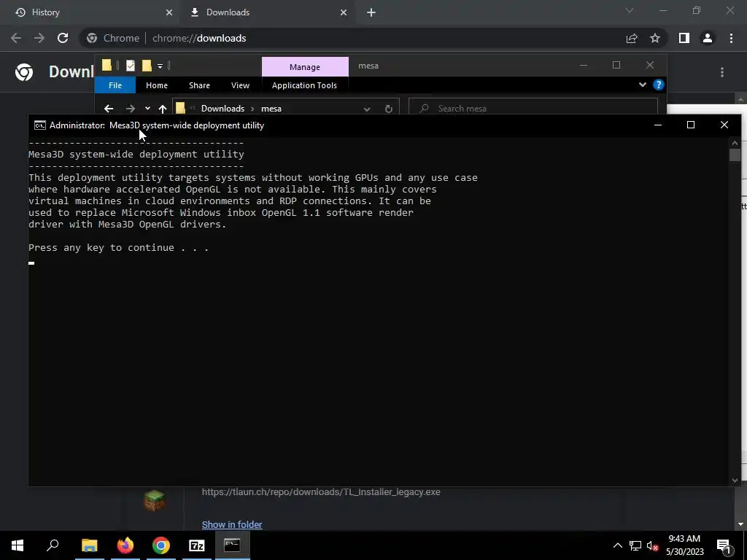Image resolution: width=747 pixels, height=560 pixels.
Task: Open Downloads page more actions menu
Action: 722,72
